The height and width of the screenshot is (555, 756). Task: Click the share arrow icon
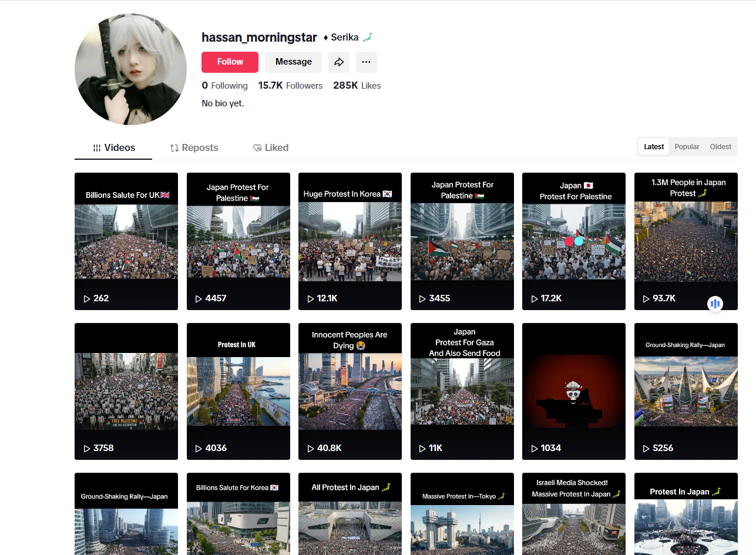pyautogui.click(x=339, y=62)
